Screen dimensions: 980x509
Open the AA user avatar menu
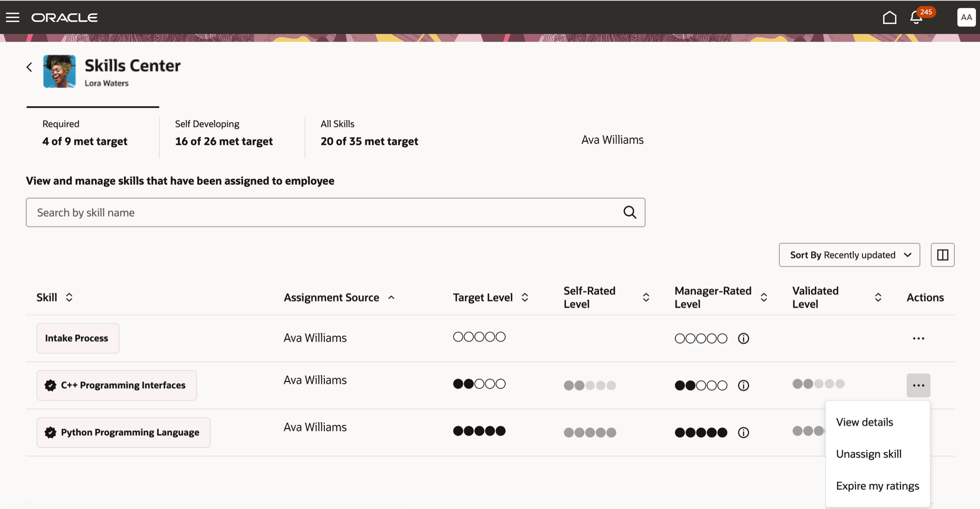(966, 18)
